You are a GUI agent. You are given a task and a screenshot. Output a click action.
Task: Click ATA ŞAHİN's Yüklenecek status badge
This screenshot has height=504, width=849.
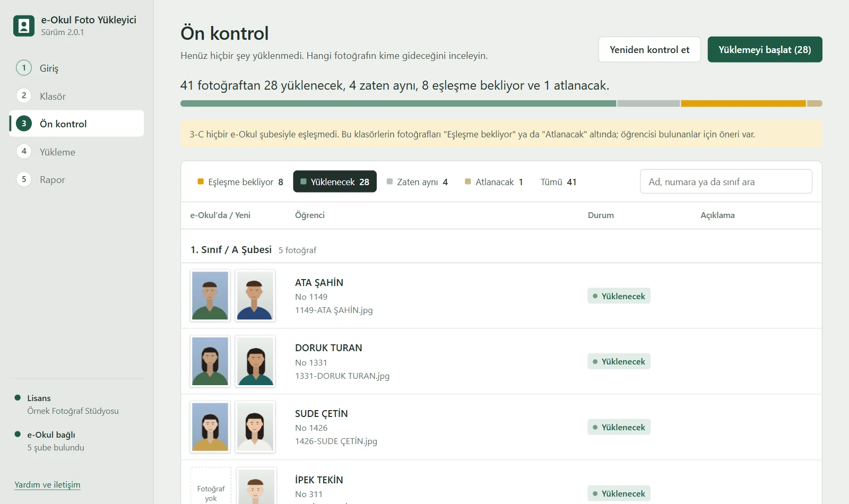(x=619, y=296)
